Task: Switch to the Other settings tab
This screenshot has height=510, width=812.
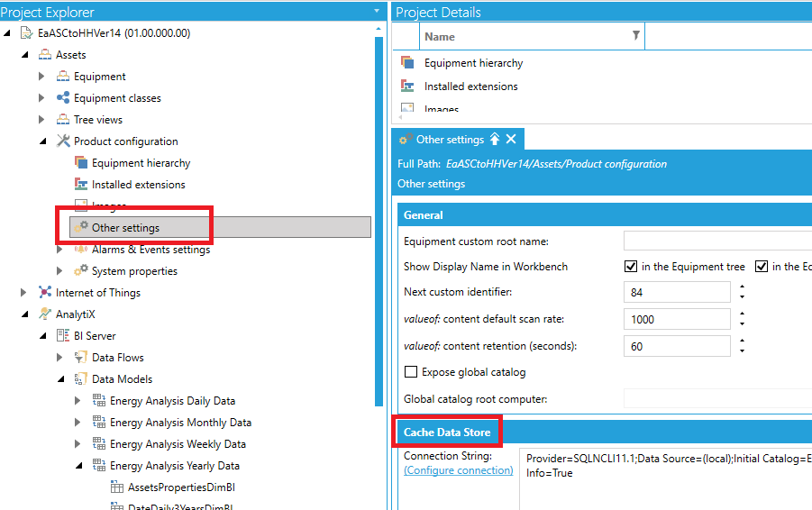Action: [x=450, y=140]
